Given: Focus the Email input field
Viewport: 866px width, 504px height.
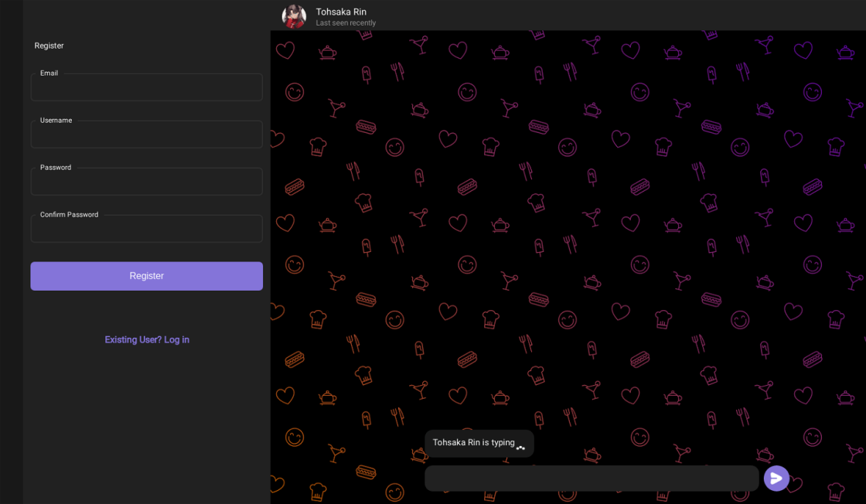Looking at the screenshot, I should coord(146,88).
